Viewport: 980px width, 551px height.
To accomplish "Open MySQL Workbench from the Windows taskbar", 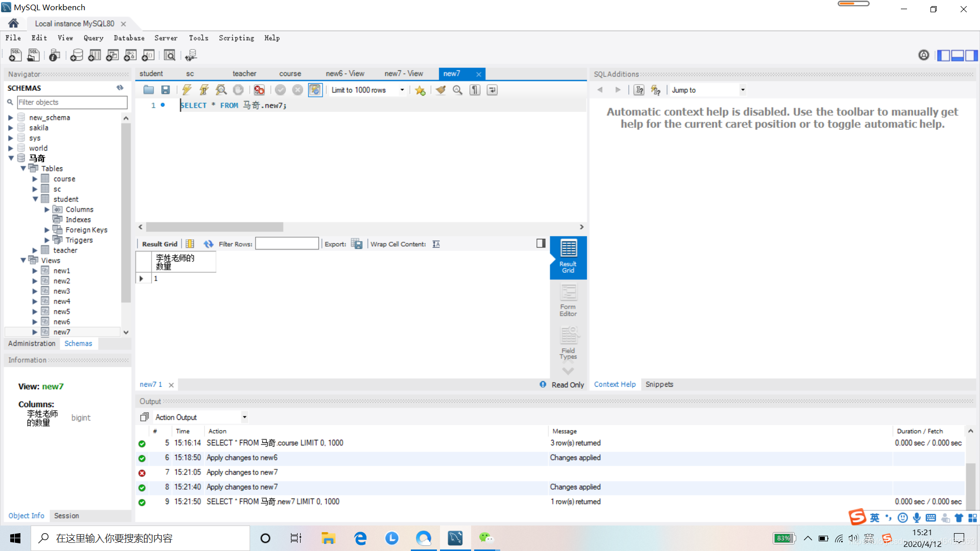I will click(x=455, y=538).
